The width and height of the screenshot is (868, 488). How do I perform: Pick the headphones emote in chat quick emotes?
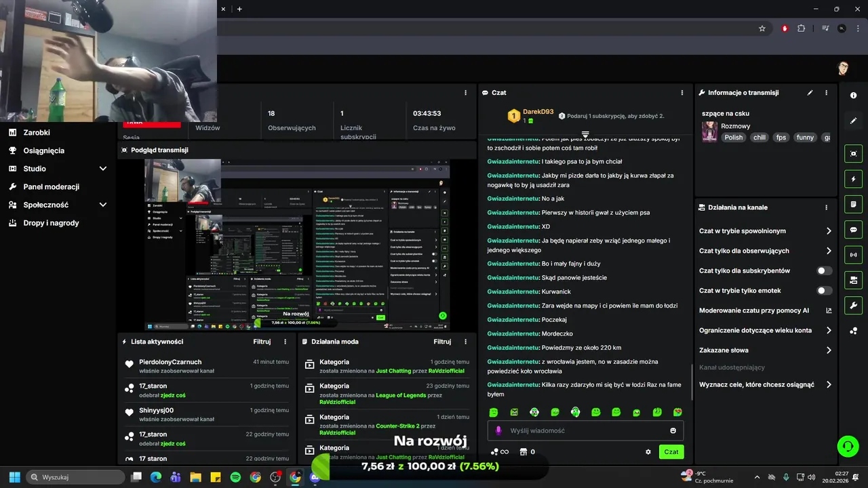tap(575, 412)
